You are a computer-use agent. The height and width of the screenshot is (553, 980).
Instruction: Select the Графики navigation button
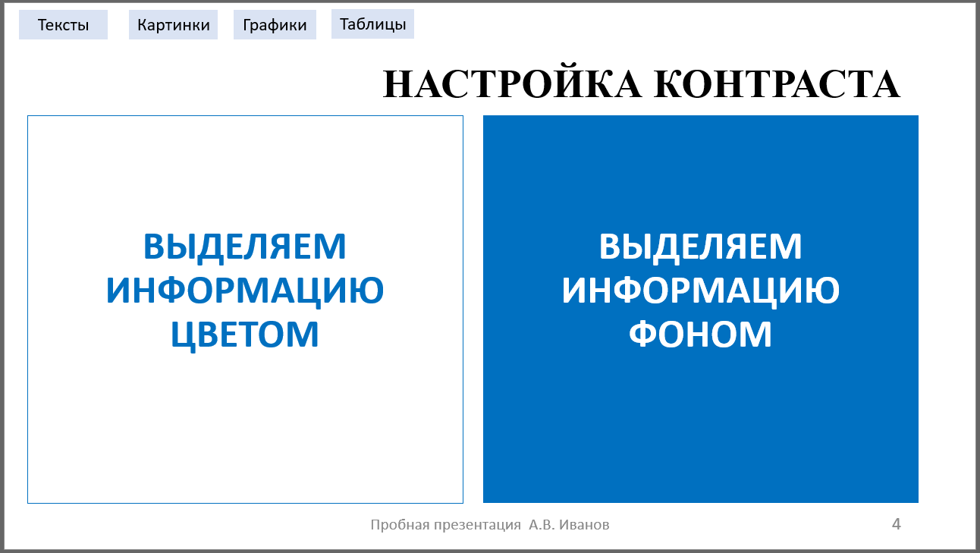coord(275,25)
